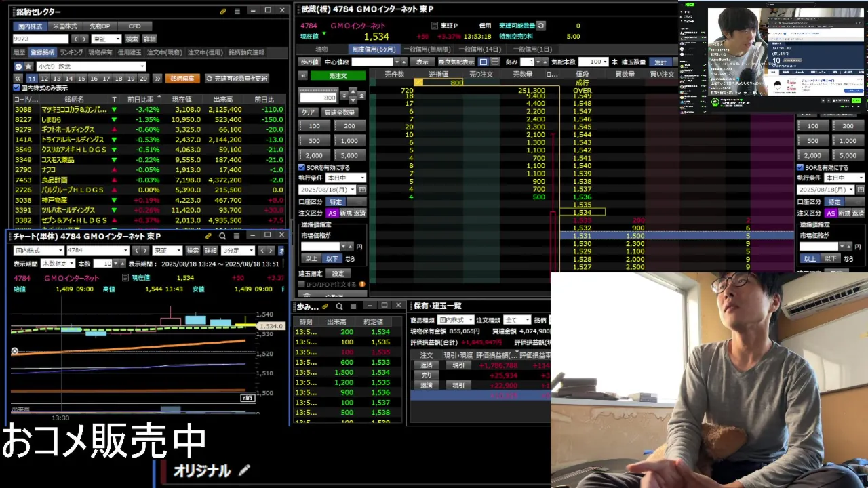Click クリア button in order panel
Viewport: 868px width, 488px height.
(309, 112)
